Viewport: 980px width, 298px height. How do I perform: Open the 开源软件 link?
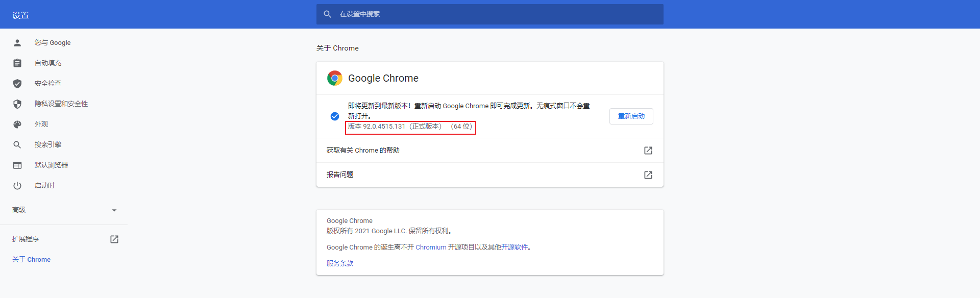pyautogui.click(x=514, y=247)
